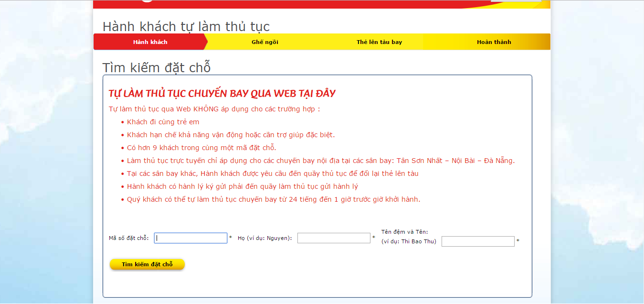
Task: Switch to the Ghế ngồi step
Action: pyautogui.click(x=266, y=42)
